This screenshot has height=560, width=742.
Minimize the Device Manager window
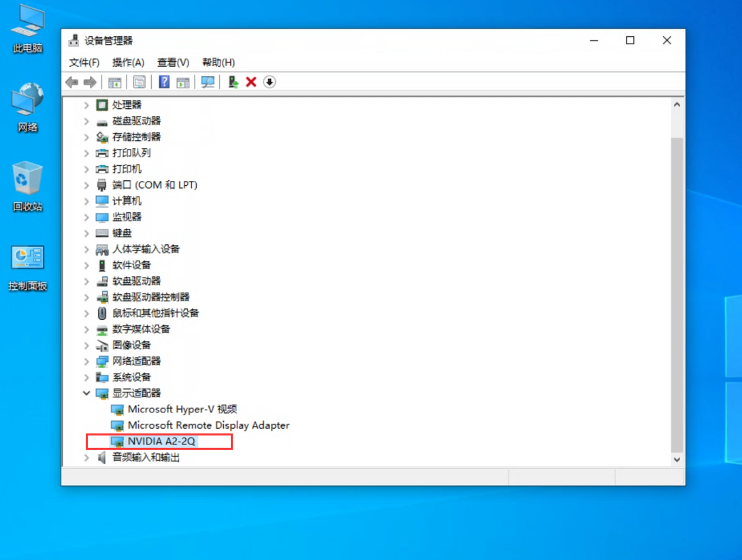[594, 41]
